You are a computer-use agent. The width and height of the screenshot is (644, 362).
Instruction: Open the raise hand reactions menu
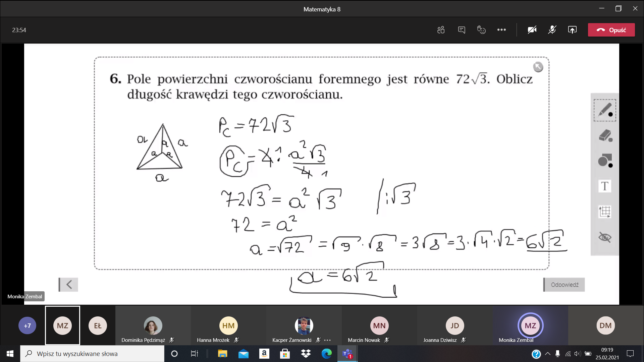[x=481, y=30]
